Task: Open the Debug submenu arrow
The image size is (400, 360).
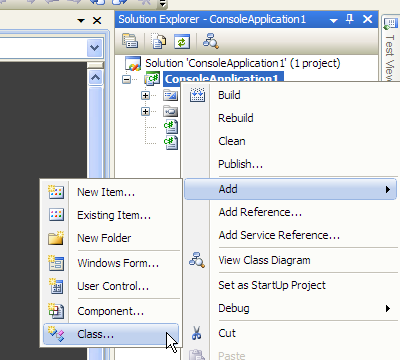Action: [388, 308]
